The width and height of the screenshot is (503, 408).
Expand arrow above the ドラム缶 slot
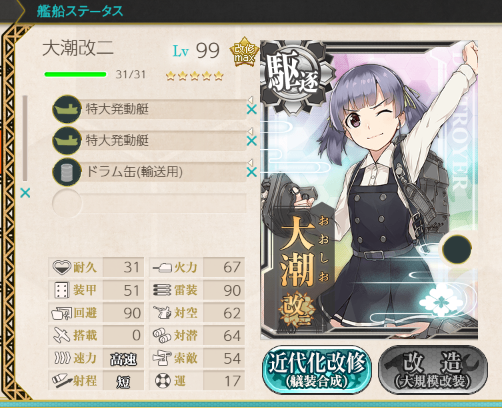pyautogui.click(x=250, y=162)
